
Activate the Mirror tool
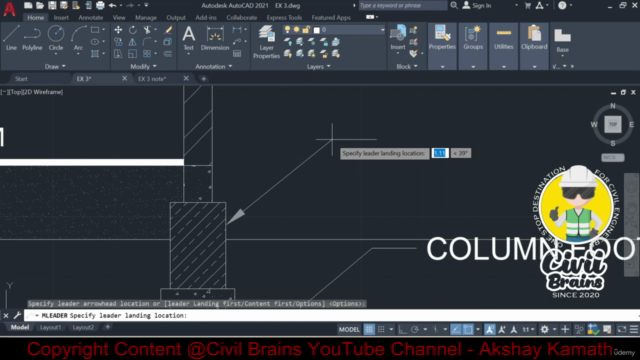click(133, 42)
